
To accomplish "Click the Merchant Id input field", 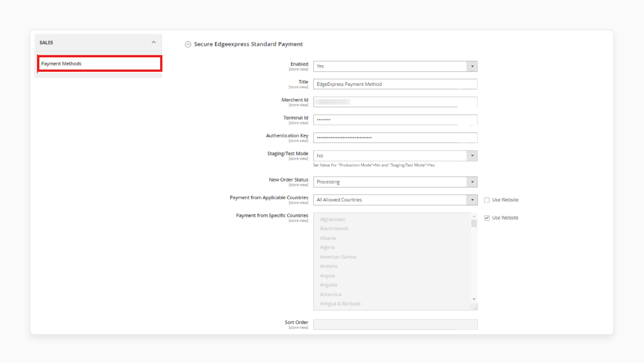I will pos(395,102).
